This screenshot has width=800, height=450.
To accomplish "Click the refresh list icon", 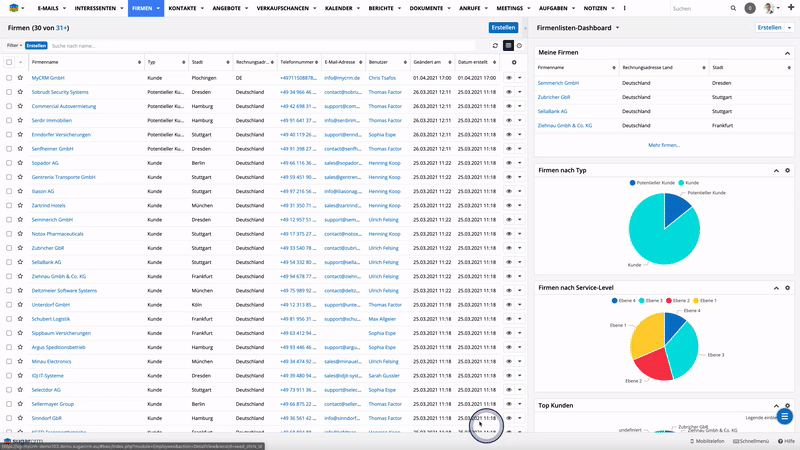I will [495, 46].
